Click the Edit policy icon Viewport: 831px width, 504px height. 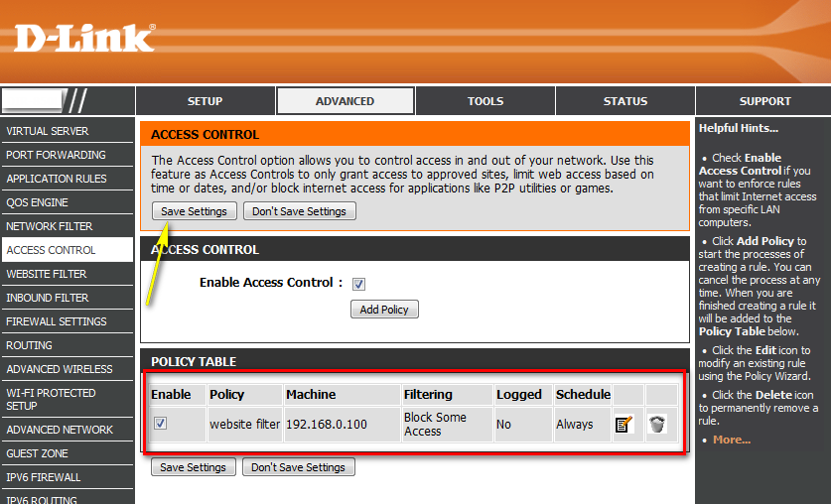pos(624,425)
